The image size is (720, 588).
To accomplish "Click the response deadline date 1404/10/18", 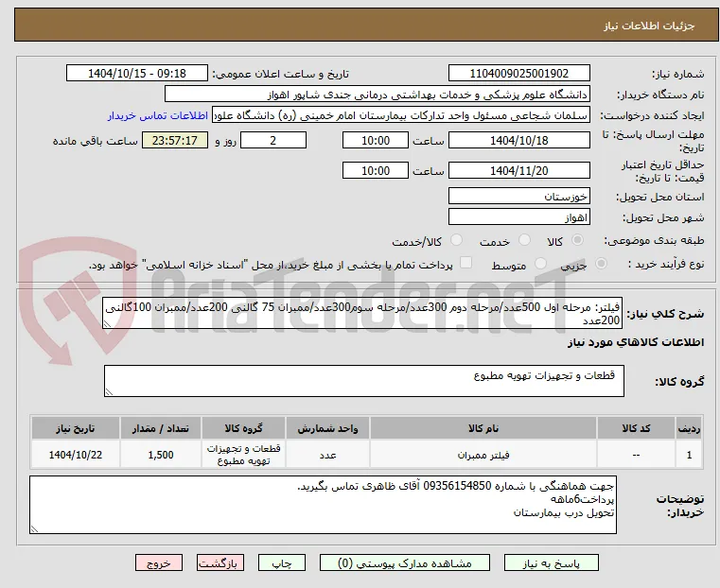I will [518, 140].
